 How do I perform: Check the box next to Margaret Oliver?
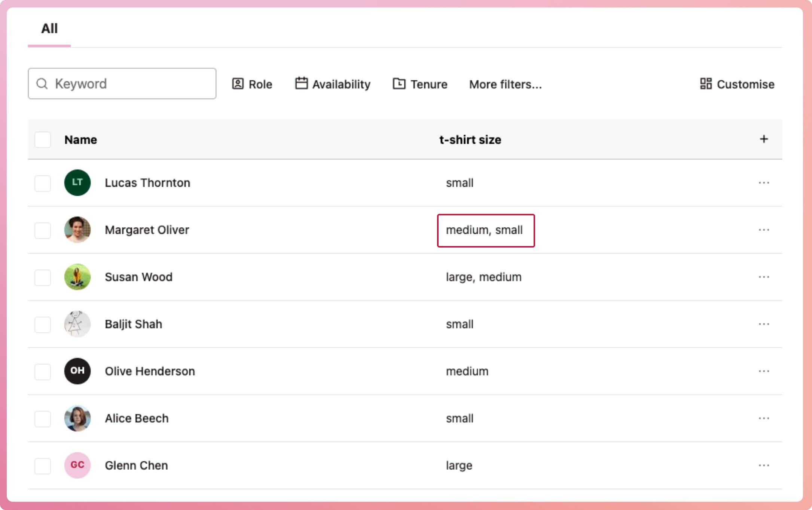click(43, 230)
